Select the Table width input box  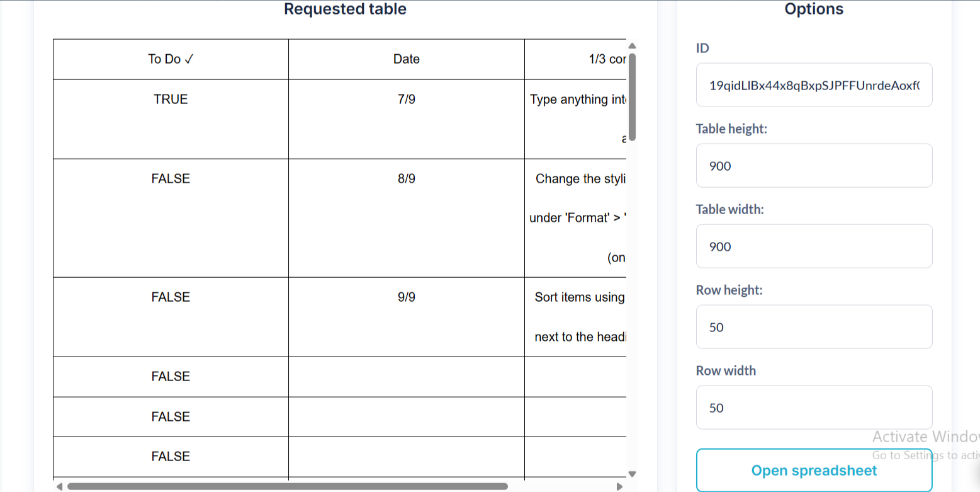814,246
